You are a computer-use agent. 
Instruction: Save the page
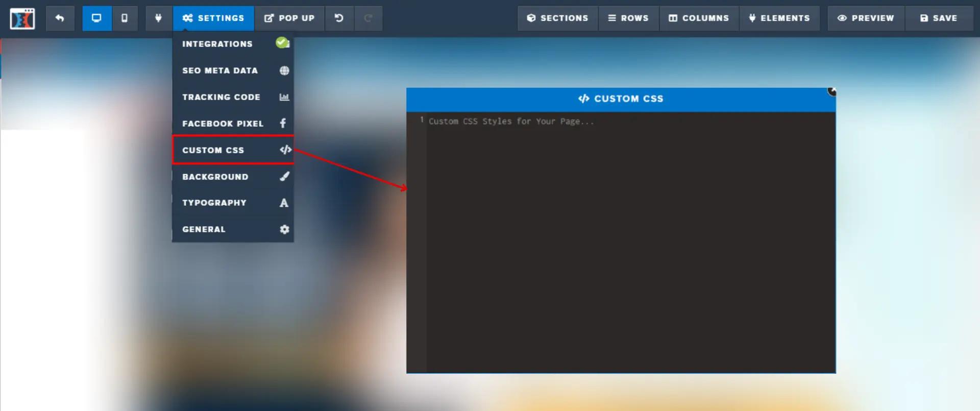(x=939, y=18)
